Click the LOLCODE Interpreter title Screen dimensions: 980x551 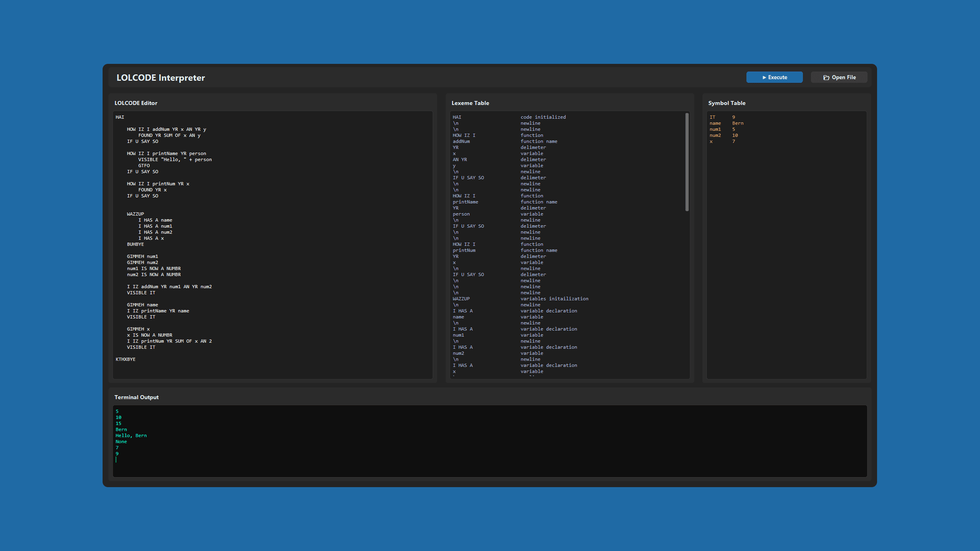[160, 78]
